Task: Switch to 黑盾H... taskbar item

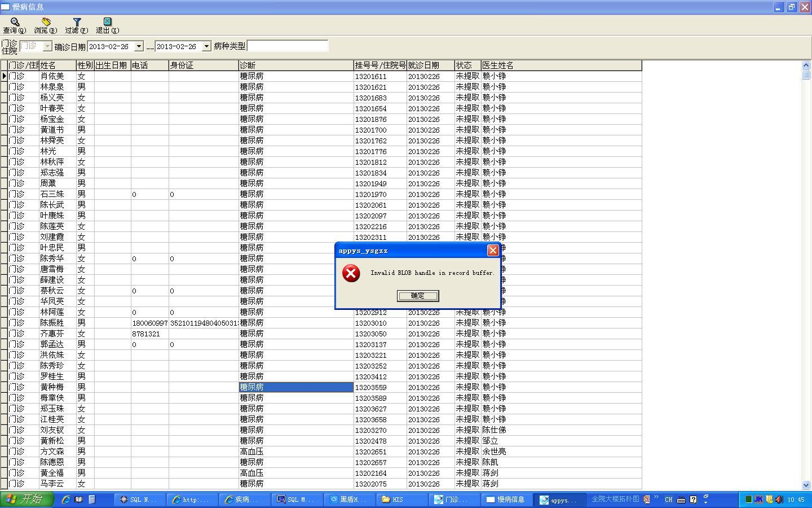Action: click(350, 500)
